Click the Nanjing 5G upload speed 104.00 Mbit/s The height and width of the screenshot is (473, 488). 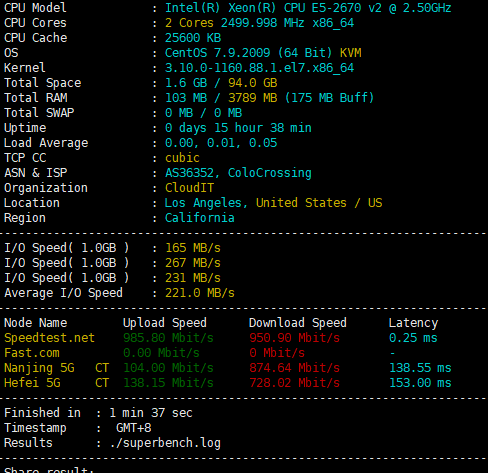[168, 368]
